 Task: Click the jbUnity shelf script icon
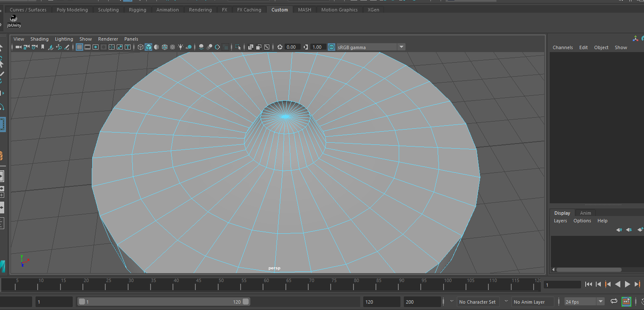coord(14,19)
